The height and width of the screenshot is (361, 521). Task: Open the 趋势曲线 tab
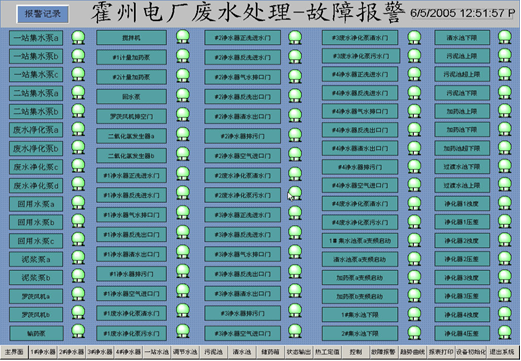(x=413, y=352)
